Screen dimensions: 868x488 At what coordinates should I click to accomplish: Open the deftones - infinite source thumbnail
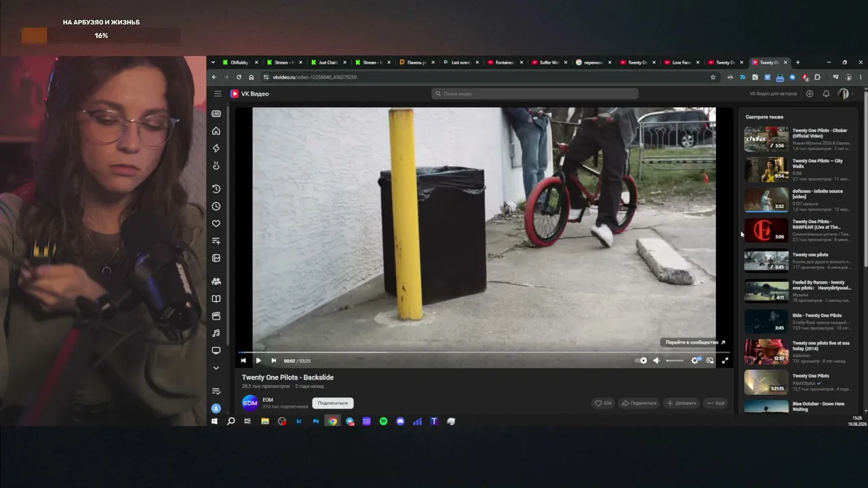(766, 200)
